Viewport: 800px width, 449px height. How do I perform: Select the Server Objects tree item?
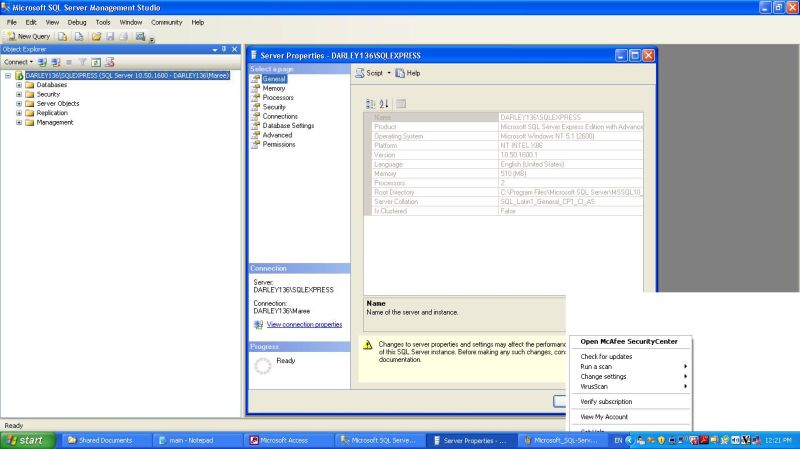58,104
